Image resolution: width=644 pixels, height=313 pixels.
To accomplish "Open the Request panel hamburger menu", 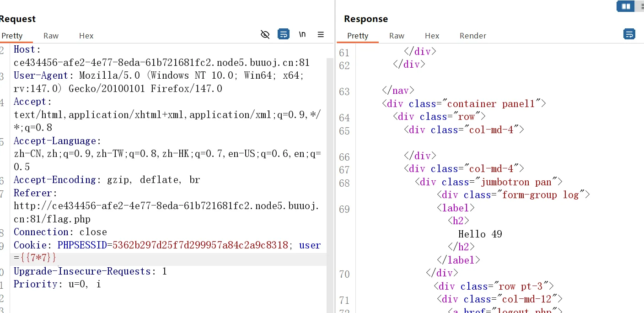I will (x=321, y=34).
